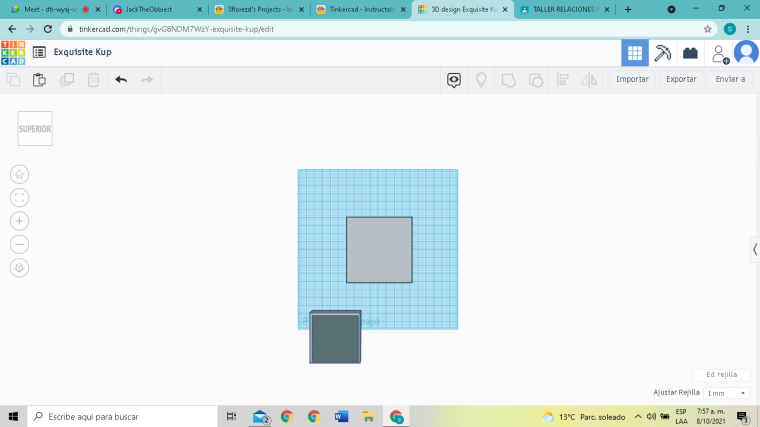Open the Ajustar Rejilla 1 mm dropdown

[x=726, y=393]
